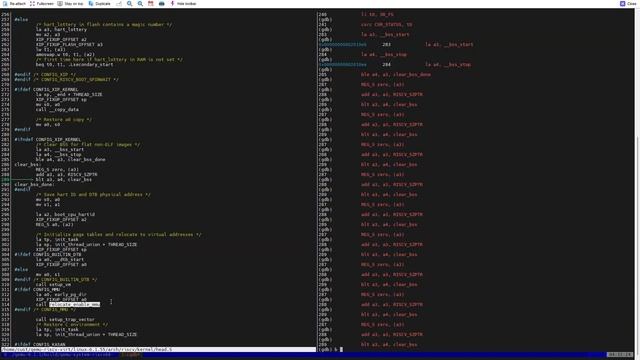Click the 'call setup_vm' line

pyautogui.click(x=53, y=284)
